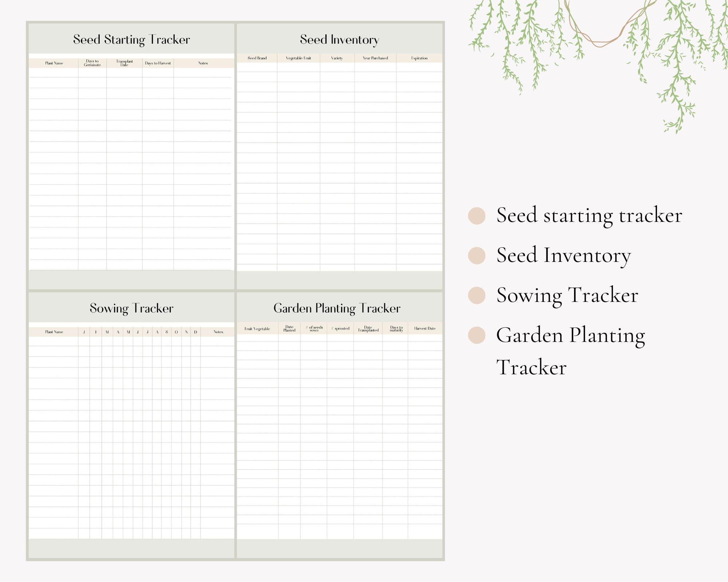
Task: Click the F month column header
Action: (x=96, y=332)
